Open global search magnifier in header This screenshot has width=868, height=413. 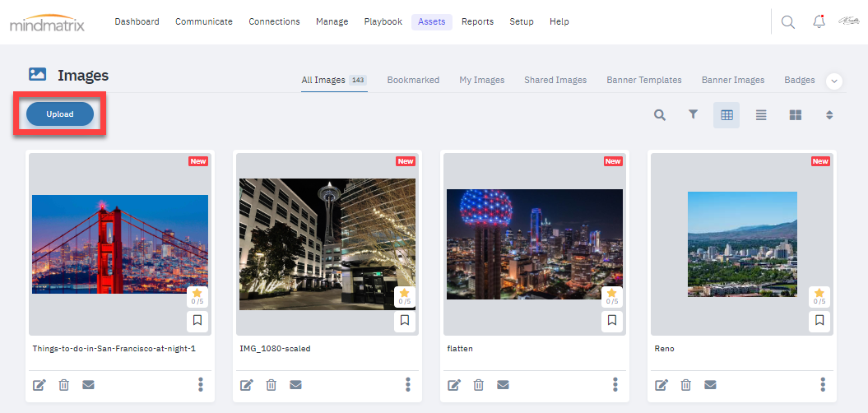787,22
